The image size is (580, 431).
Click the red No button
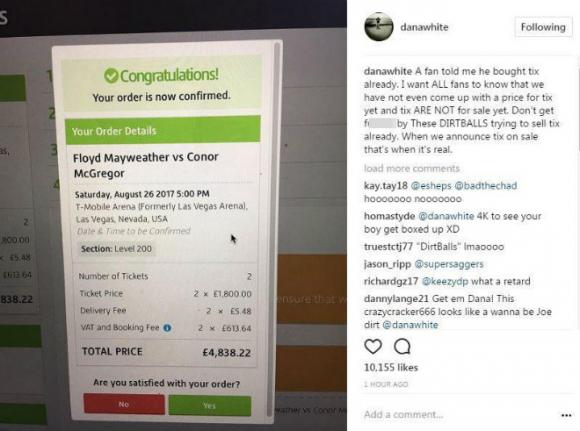coord(124,404)
